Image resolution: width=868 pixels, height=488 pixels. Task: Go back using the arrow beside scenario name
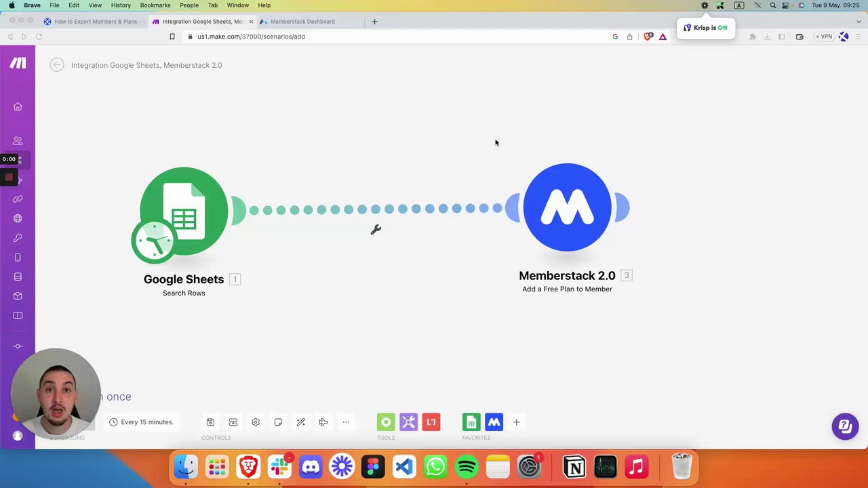(57, 65)
